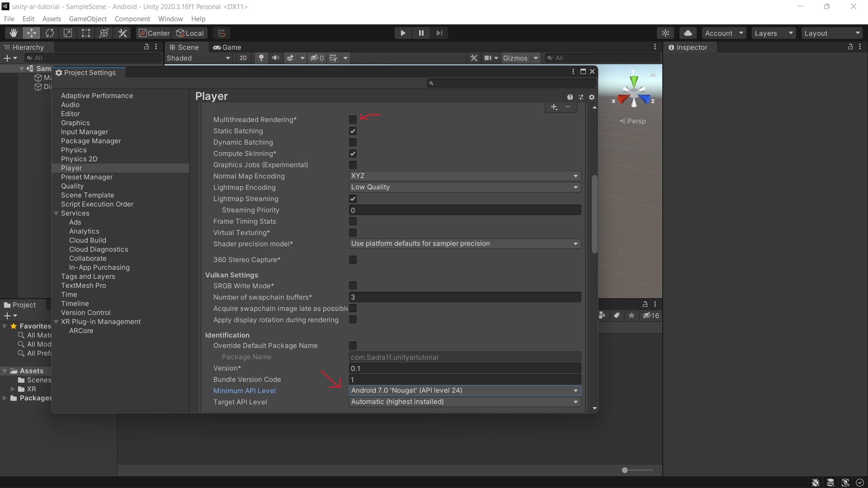868x488 pixels.
Task: Select the Scale tool
Action: (x=68, y=33)
